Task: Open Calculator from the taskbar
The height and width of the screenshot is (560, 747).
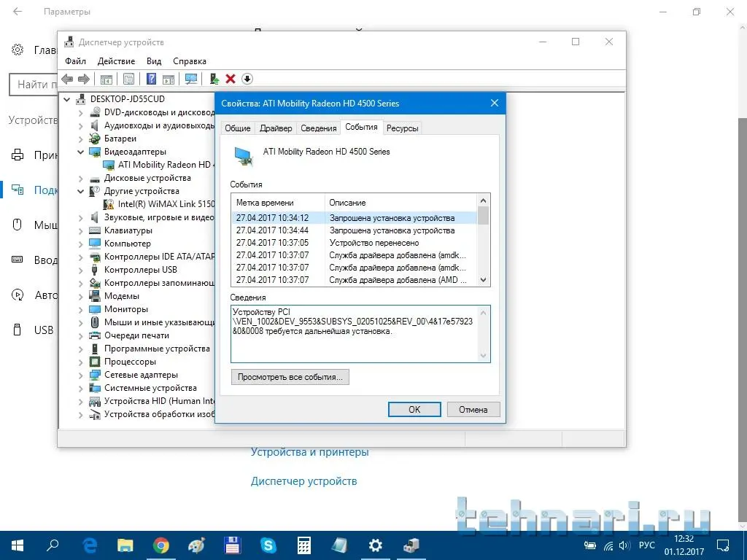Action: pos(304,545)
